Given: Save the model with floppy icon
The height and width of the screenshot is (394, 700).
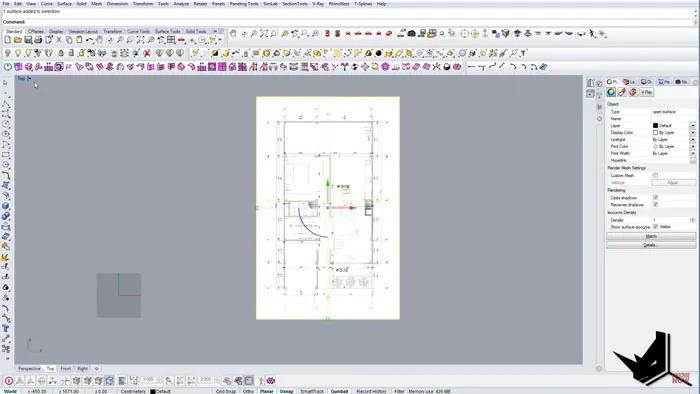Looking at the screenshot, I should pos(28,40).
